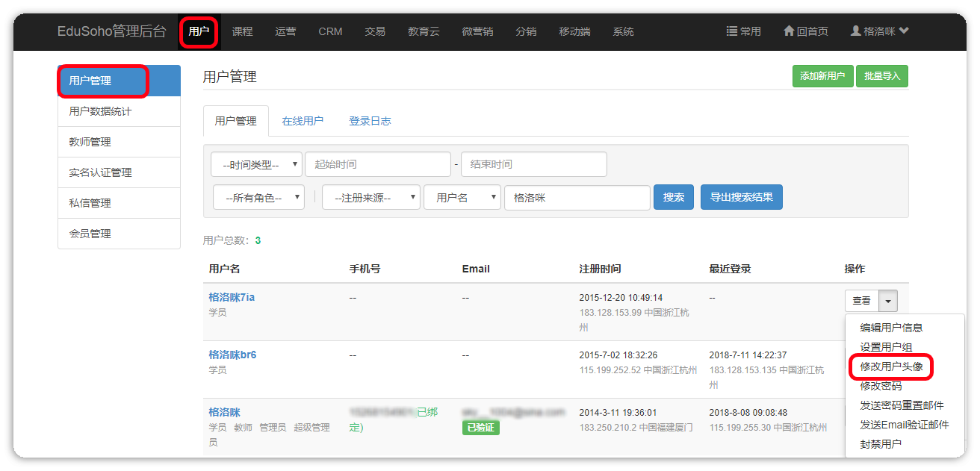Open the 注册来源 dropdown
Screen dimensions: 980x471
(370, 198)
